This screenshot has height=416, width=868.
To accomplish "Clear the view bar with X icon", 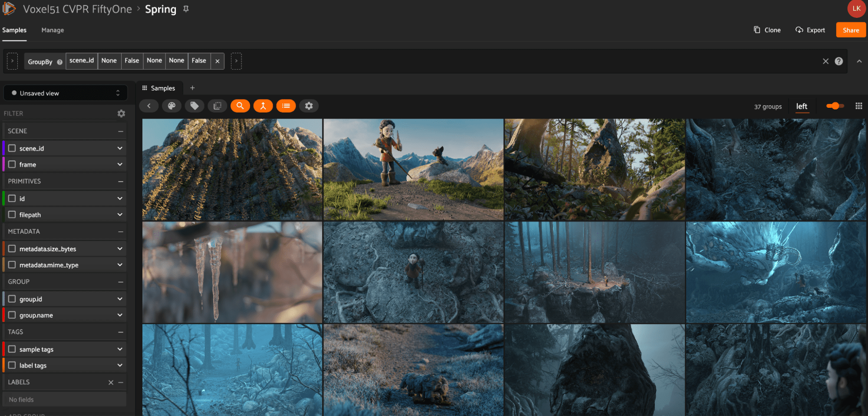I will tap(825, 61).
